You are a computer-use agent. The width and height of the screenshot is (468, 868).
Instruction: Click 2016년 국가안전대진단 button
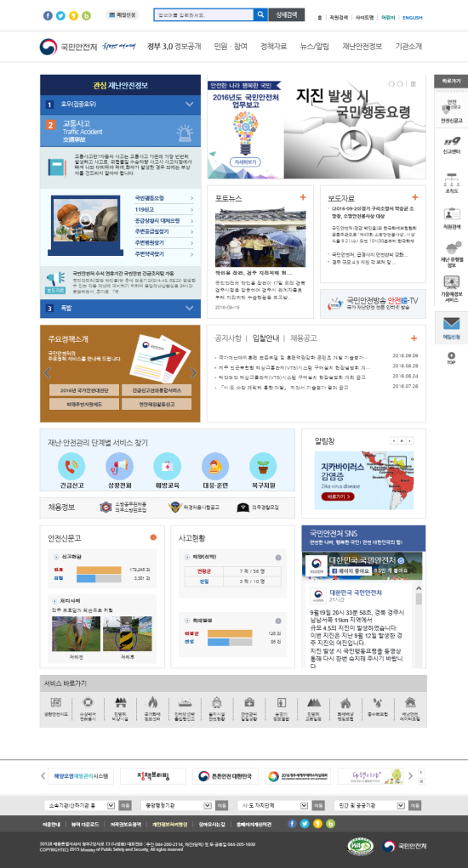click(x=84, y=390)
